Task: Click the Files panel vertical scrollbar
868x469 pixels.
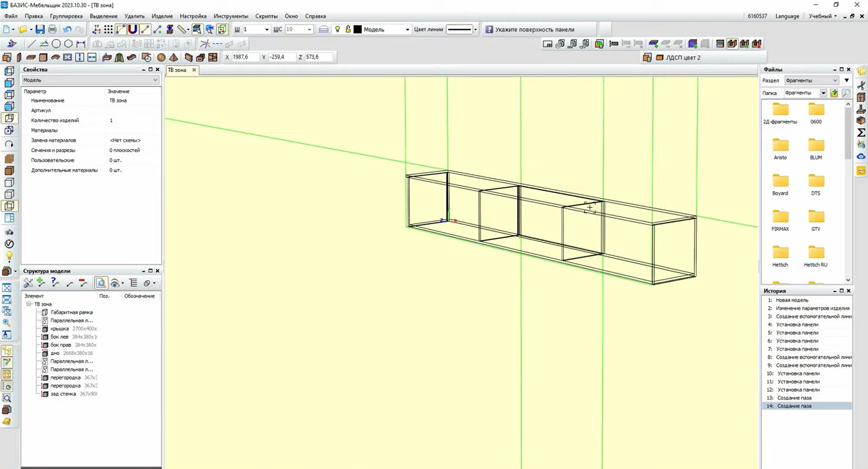Action: (x=848, y=192)
